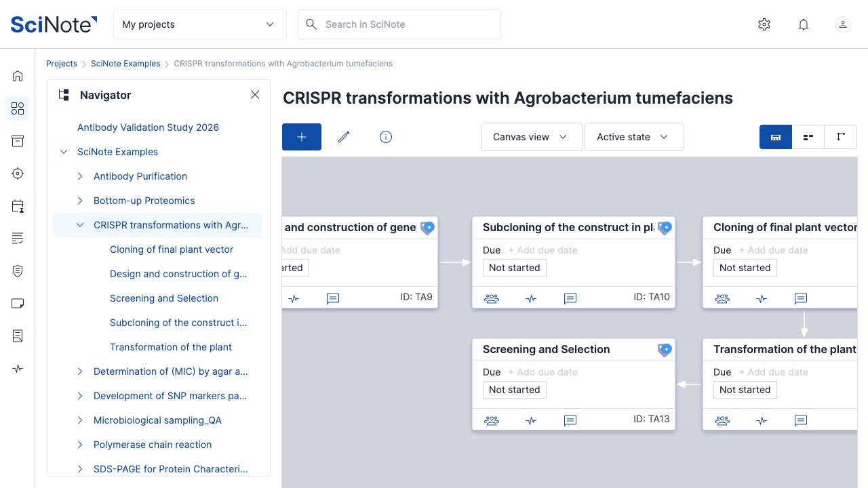This screenshot has width=868, height=488.
Task: Open activity icon on Screening and Selection card
Action: point(531,420)
